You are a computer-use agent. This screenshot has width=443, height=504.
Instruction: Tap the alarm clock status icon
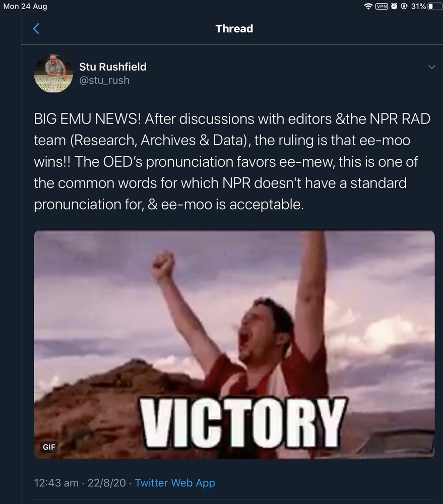[394, 6]
